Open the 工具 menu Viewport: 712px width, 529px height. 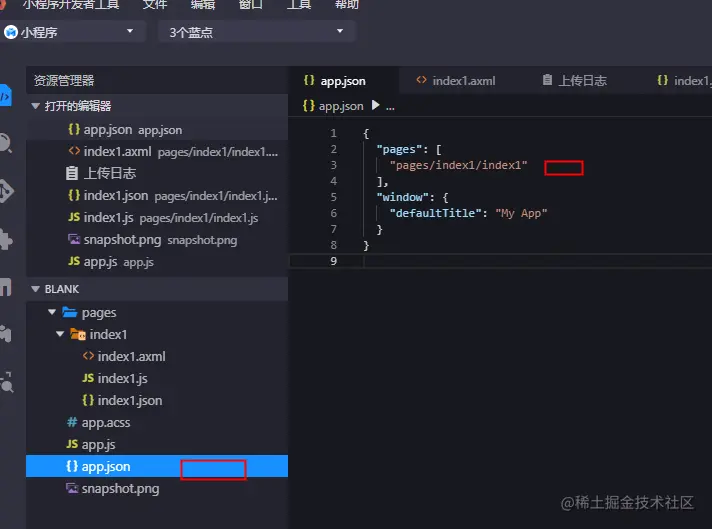tap(299, 4)
